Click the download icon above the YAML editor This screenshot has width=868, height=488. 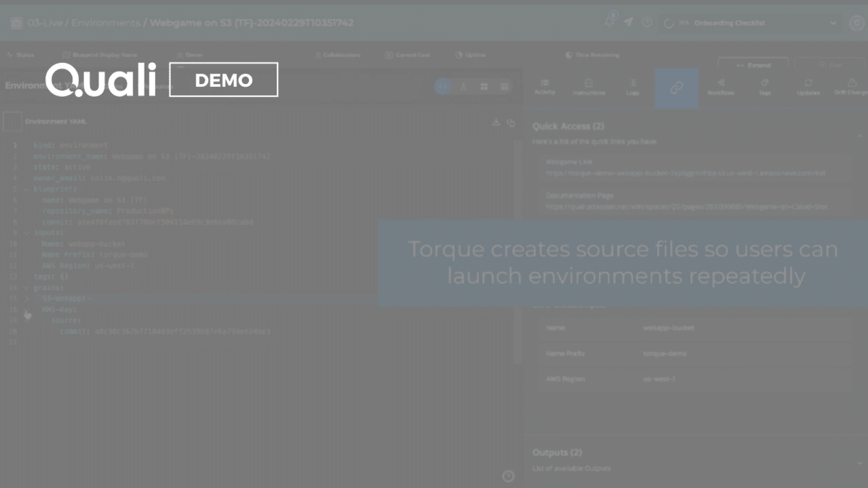pyautogui.click(x=496, y=123)
